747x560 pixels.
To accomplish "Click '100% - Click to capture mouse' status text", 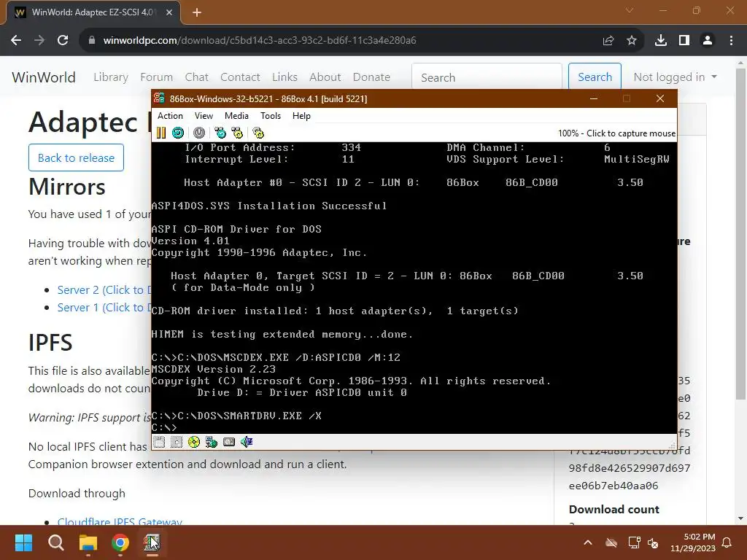I will (x=616, y=133).
